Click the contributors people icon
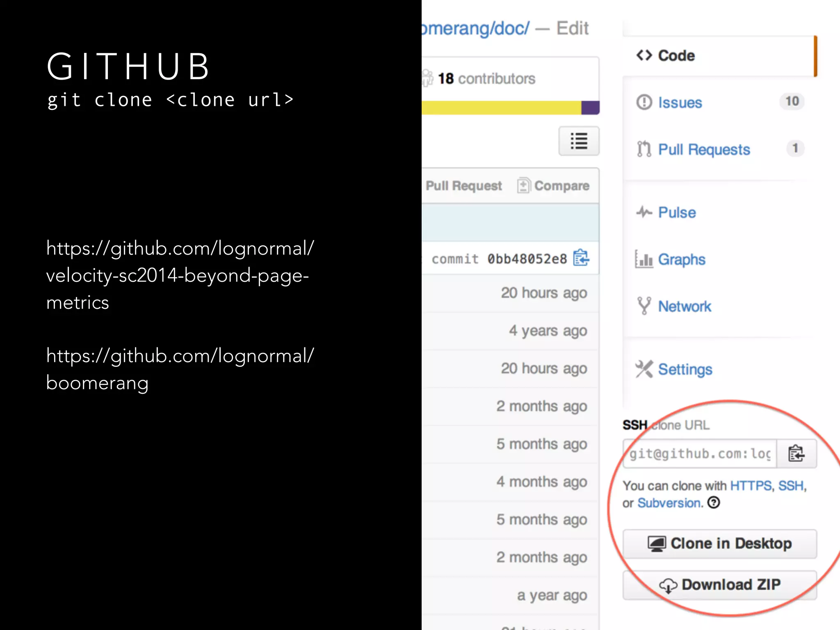This screenshot has height=630, width=840. pos(427,78)
